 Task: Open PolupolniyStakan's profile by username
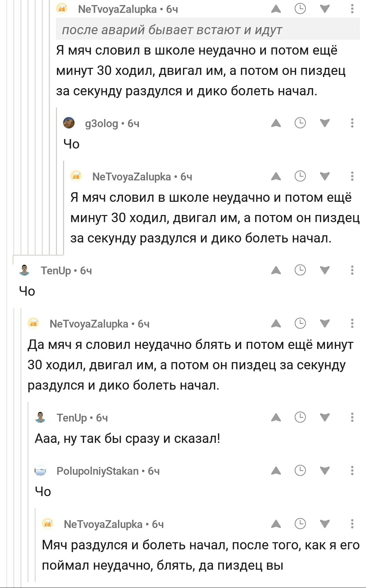click(98, 471)
